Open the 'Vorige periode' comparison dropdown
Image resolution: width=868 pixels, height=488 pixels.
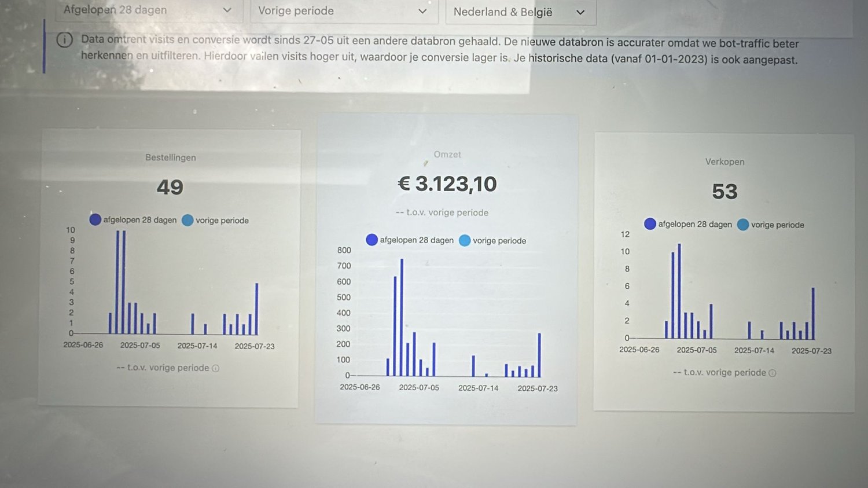point(344,11)
